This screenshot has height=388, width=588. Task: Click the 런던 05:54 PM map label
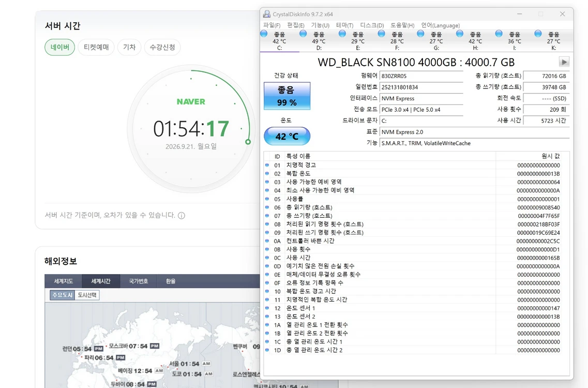[83, 349]
